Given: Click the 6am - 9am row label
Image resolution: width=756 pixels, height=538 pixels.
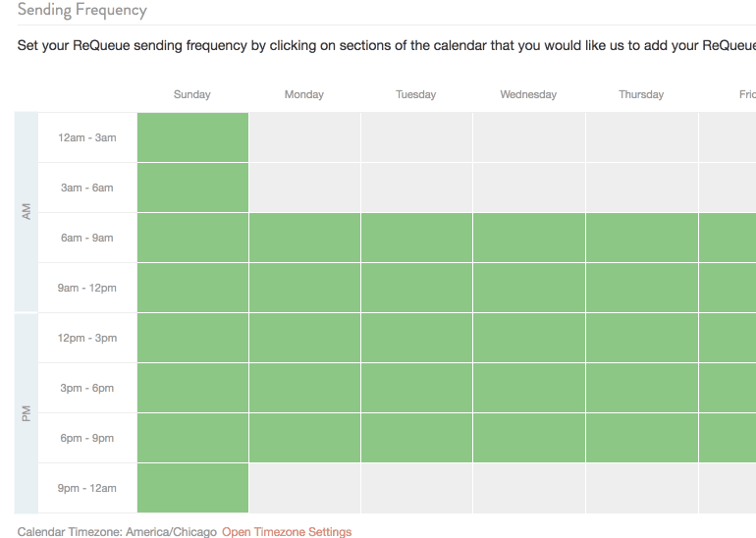Looking at the screenshot, I should point(86,238).
